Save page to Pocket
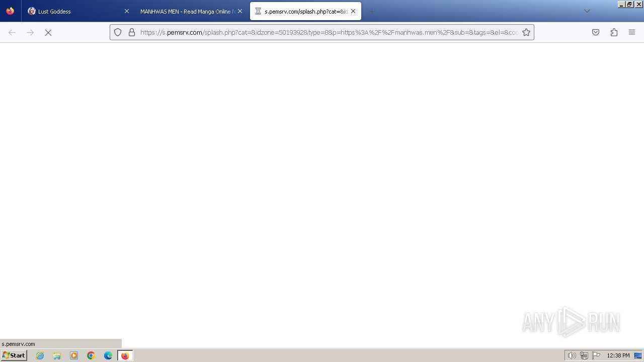 [596, 32]
